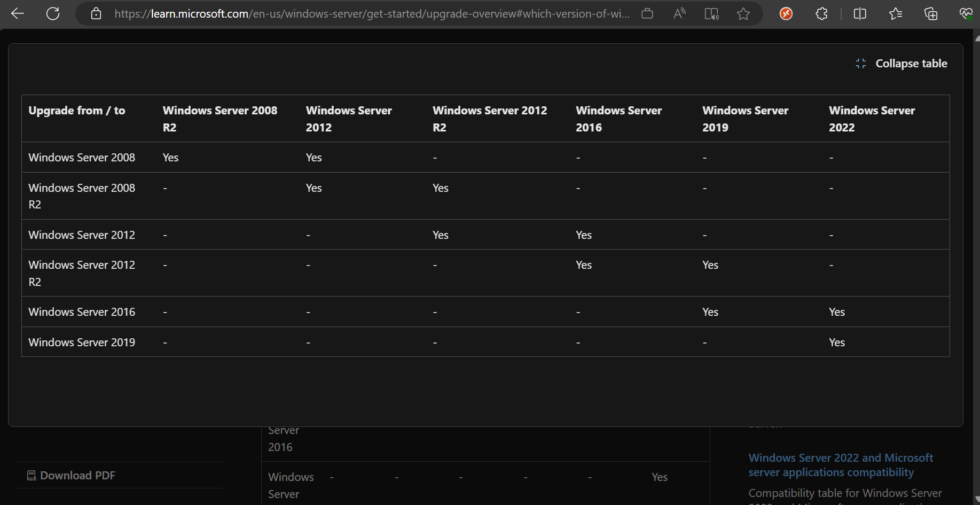This screenshot has width=980, height=505.
Task: Click "Yes" for Server 2008 R2 to 2012 R2
Action: click(x=441, y=188)
